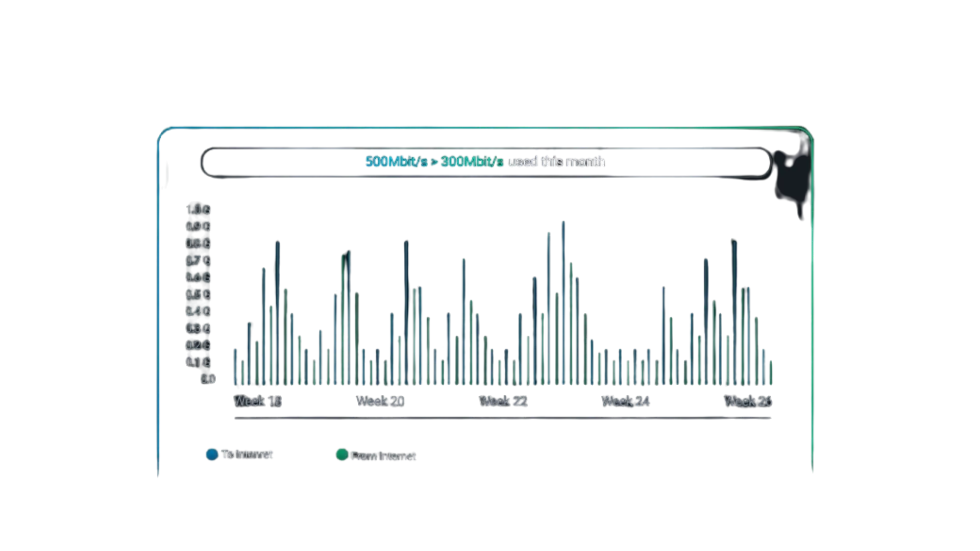Viewport: 980px width, 551px height.
Task: Click the 0.2 G y-axis label
Action: coord(198,345)
